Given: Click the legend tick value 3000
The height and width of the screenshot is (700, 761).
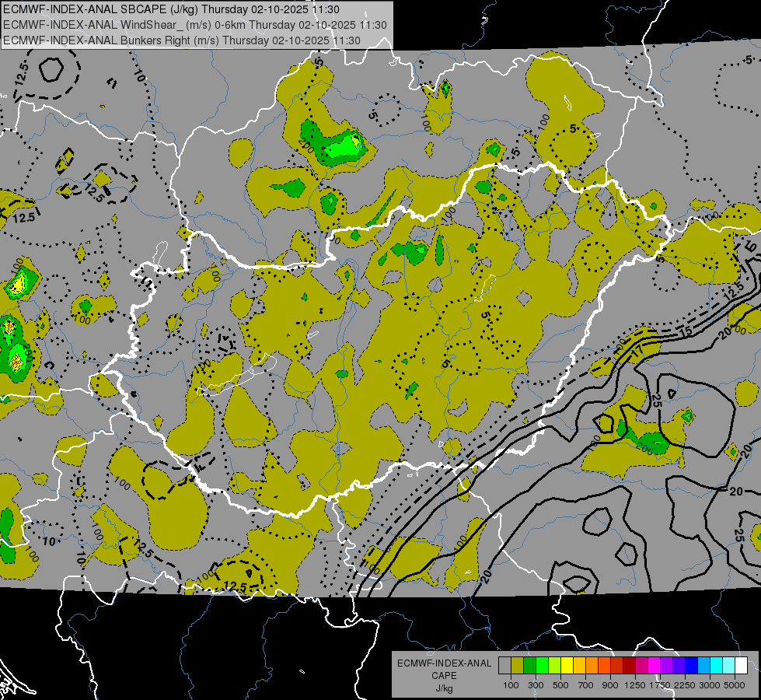Looking at the screenshot, I should 710,685.
